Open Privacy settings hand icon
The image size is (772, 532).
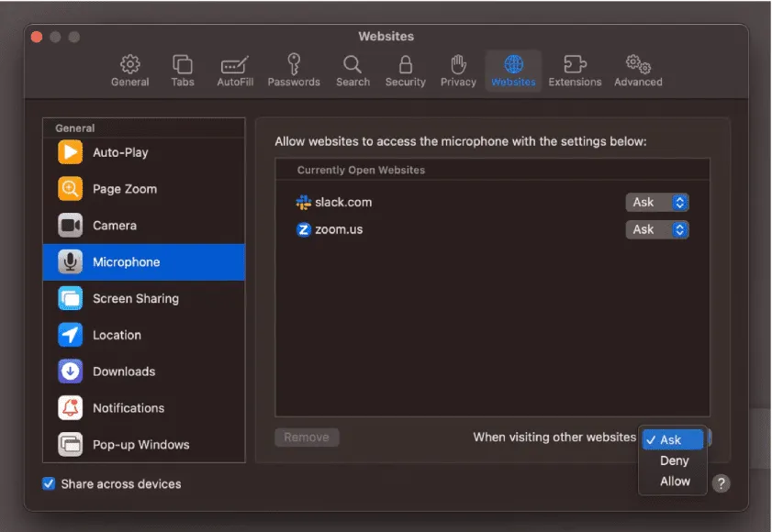click(x=458, y=71)
